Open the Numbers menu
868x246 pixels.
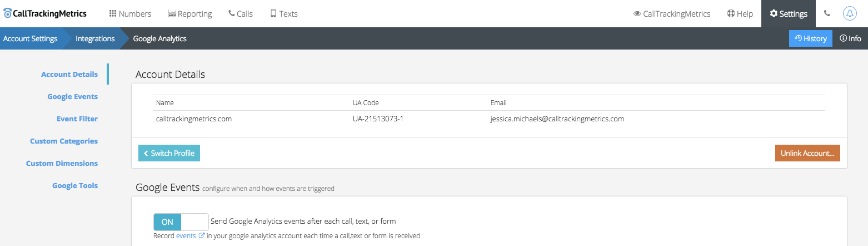click(x=130, y=14)
